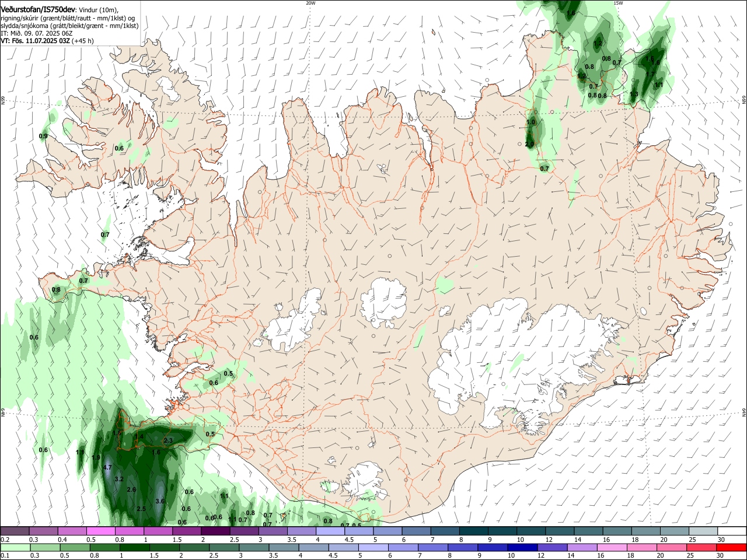This screenshot has height=560, width=747.
Task: Click the lilac bottom-row swatch between 14 and 16
Action: (581, 547)
